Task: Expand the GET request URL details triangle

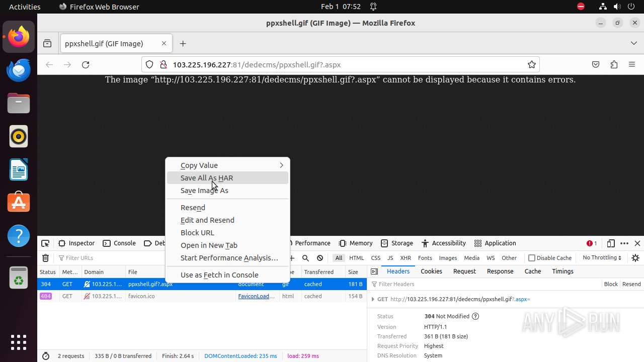Action: (x=373, y=299)
